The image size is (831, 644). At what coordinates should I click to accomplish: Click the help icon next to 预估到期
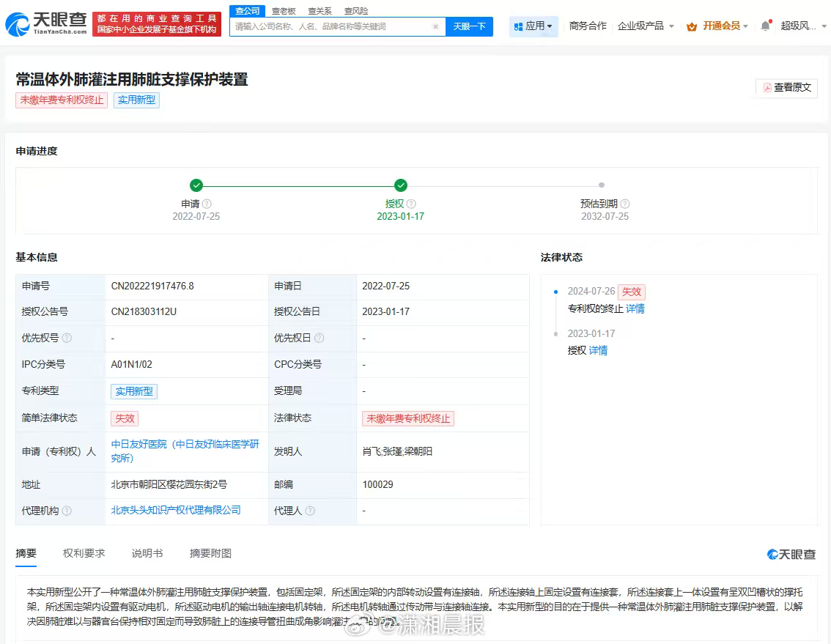[x=625, y=204]
